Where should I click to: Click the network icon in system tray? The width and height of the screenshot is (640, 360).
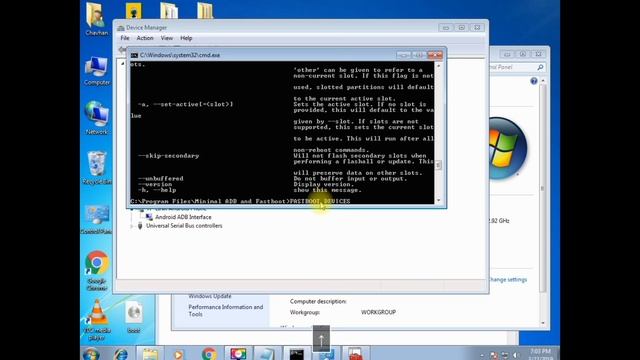505,355
